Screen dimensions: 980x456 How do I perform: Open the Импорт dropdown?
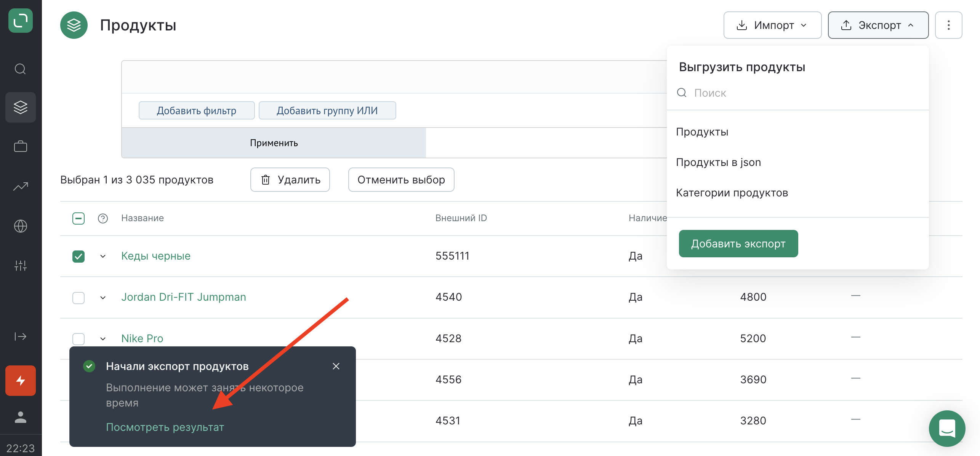coord(772,25)
